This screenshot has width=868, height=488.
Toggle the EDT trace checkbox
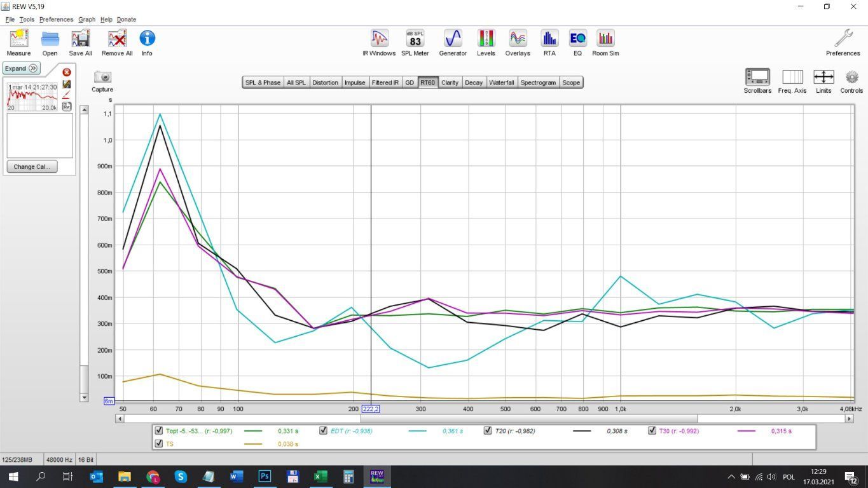(x=324, y=431)
